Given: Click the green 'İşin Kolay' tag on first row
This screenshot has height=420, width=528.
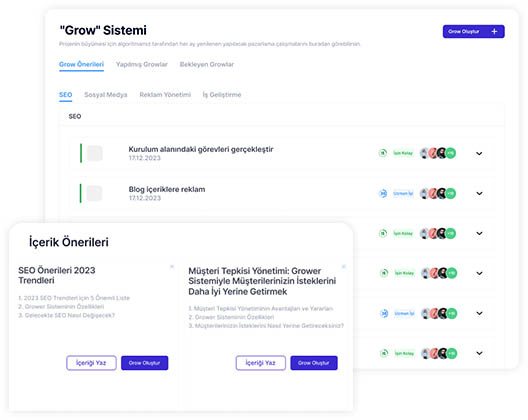Looking at the screenshot, I should pyautogui.click(x=403, y=153).
